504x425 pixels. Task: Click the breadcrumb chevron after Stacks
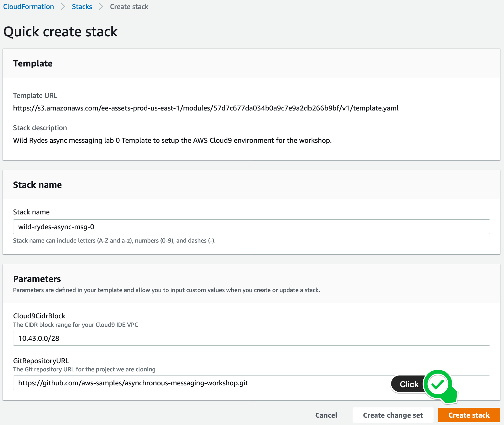tap(101, 7)
